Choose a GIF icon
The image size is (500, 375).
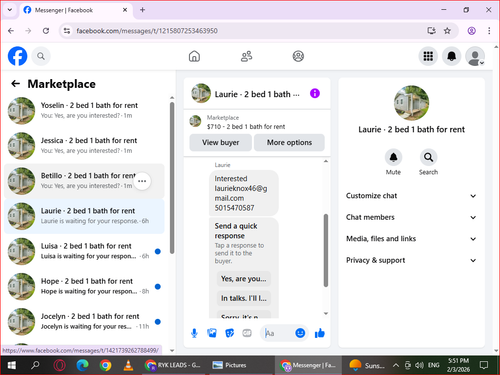pyautogui.click(x=247, y=333)
